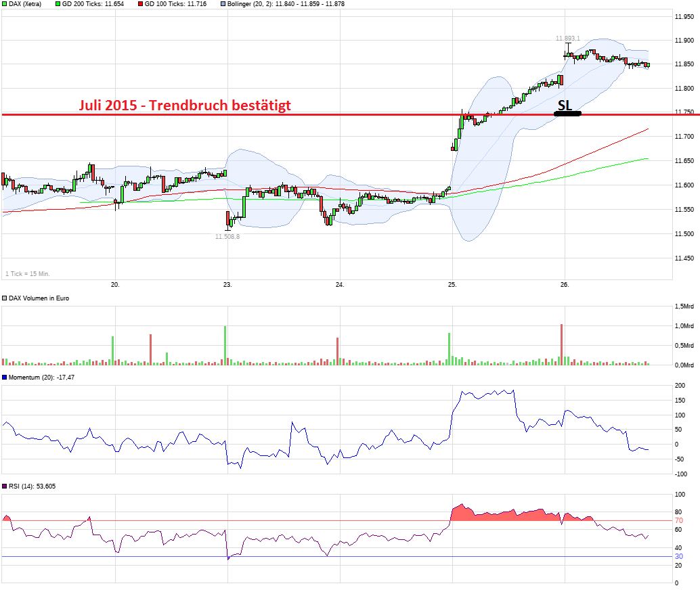
Task: Click the '1 Tick = 15 Min.' note
Action: pos(28,274)
